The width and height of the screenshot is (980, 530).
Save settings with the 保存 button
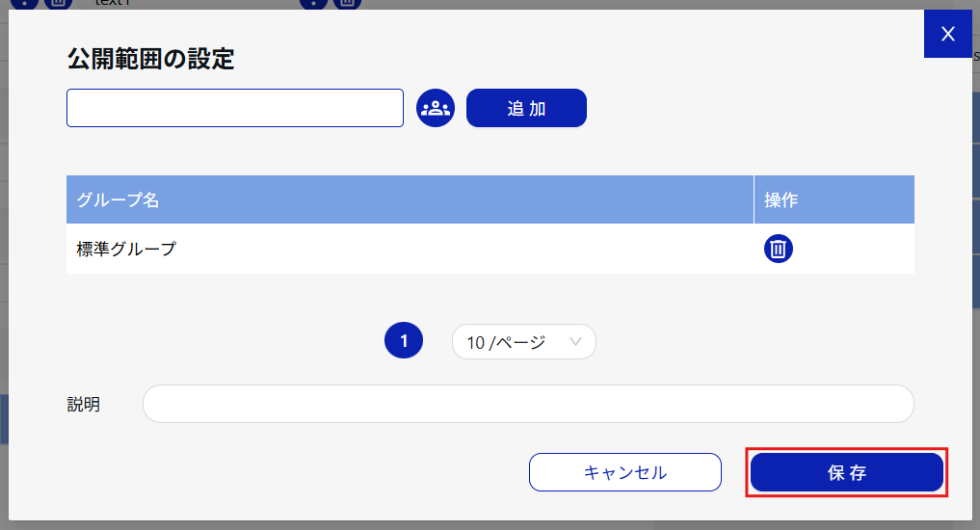point(846,472)
